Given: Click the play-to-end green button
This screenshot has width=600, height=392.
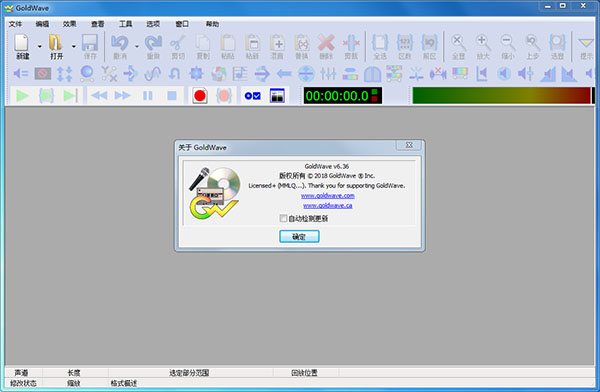Looking at the screenshot, I should click(x=70, y=96).
